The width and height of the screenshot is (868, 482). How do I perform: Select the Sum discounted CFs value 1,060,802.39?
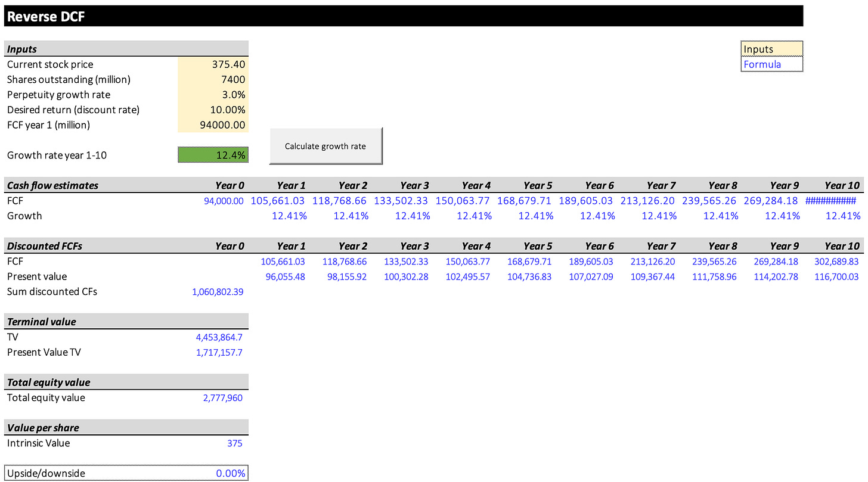coord(218,292)
